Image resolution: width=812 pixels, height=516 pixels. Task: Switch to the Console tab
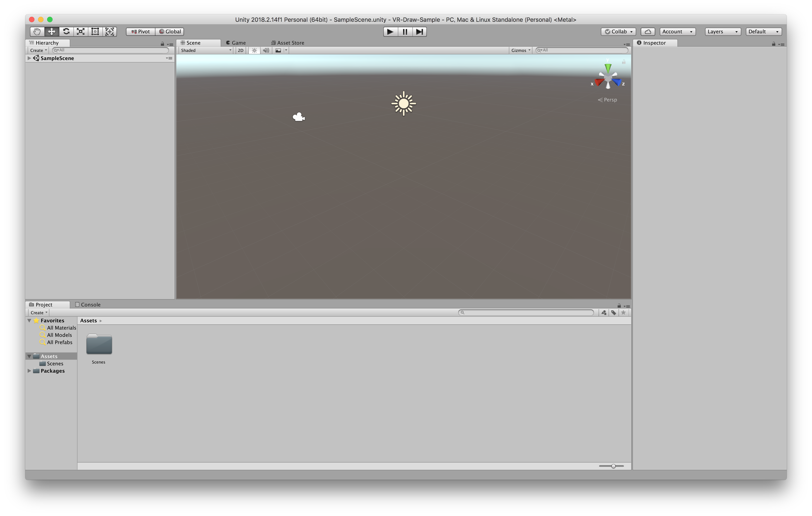point(88,304)
